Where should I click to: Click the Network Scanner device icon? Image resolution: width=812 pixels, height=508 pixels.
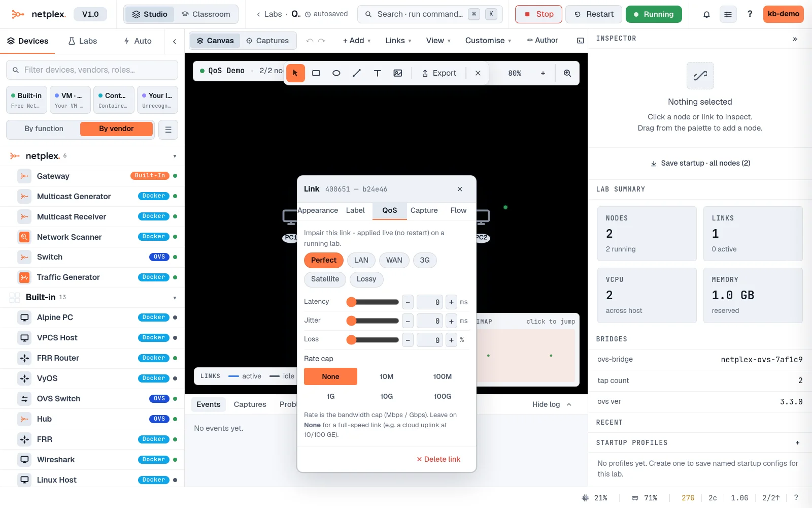(24, 237)
